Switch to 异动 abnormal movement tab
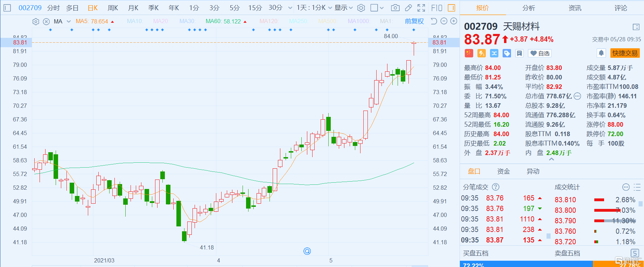This screenshot has width=644, height=267. coord(533,171)
